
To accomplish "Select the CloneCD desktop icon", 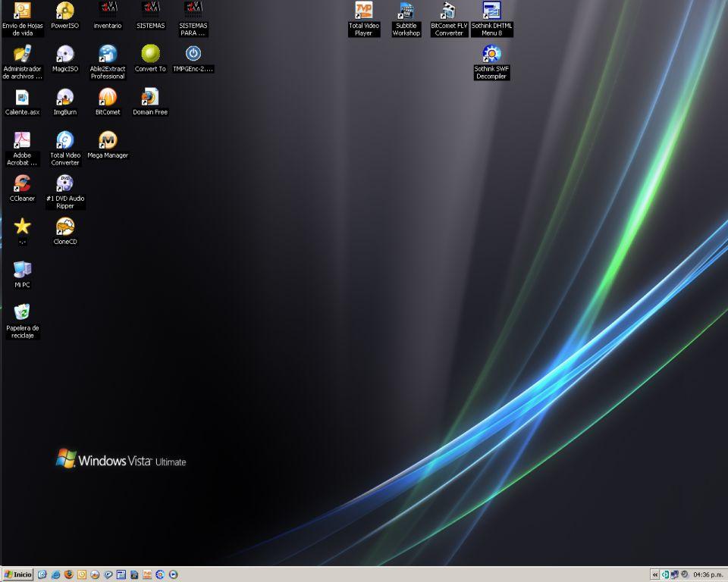I will click(65, 227).
